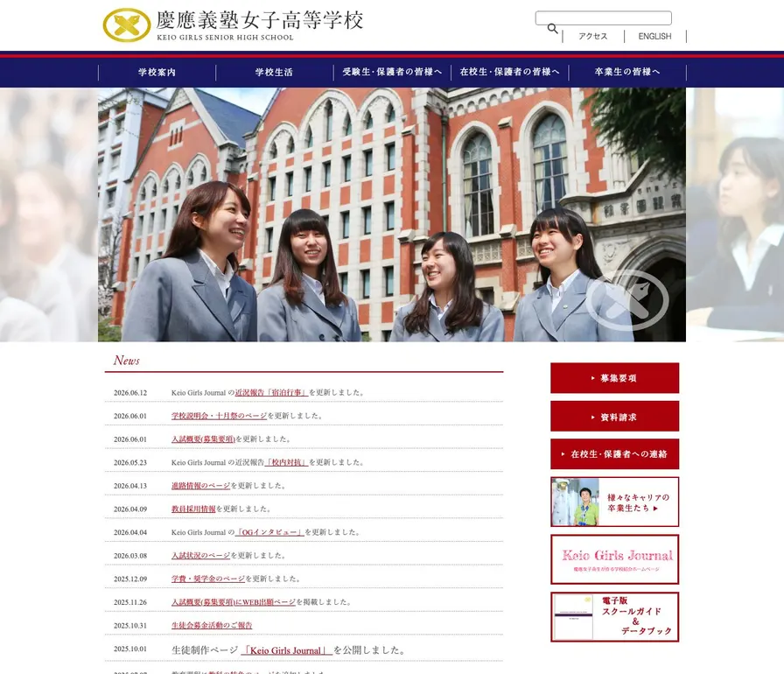The width and height of the screenshot is (784, 674).
Task: Open 入試状況のページ link
Action: 200,556
